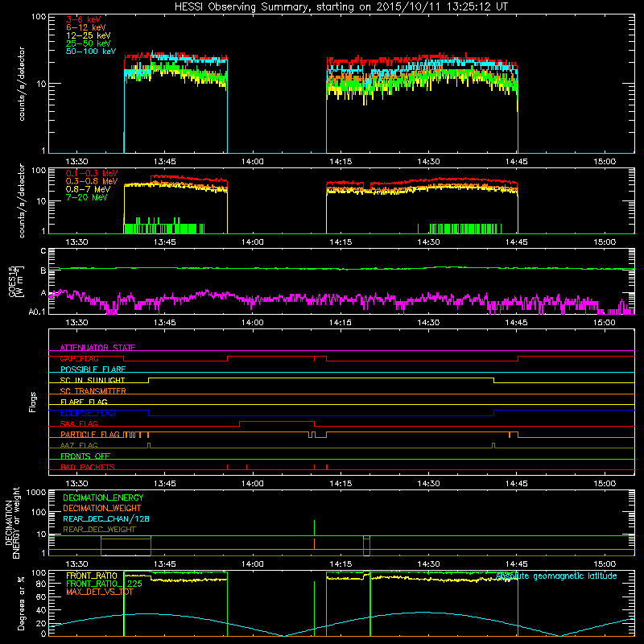
Task: Click the MAX_DET_VS_TOT legend label
Action: point(100,592)
